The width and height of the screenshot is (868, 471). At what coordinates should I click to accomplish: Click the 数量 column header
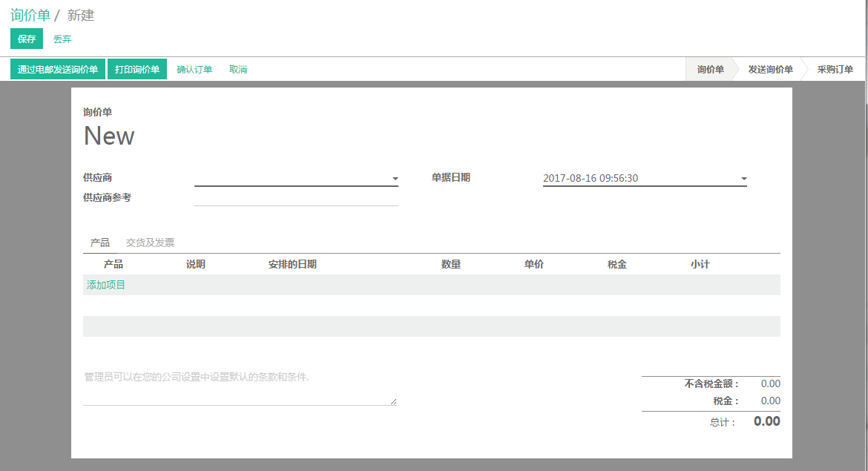point(451,265)
